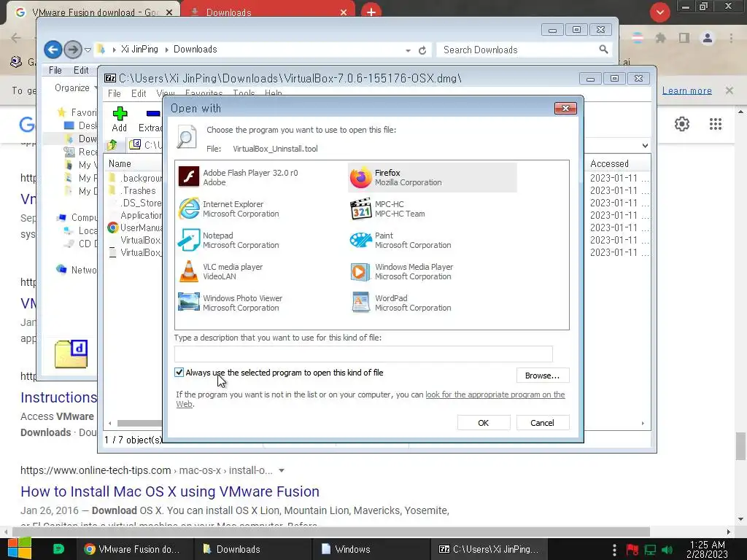The image size is (747, 560).
Task: Open 7-Zip address path dropdown
Action: [x=645, y=145]
